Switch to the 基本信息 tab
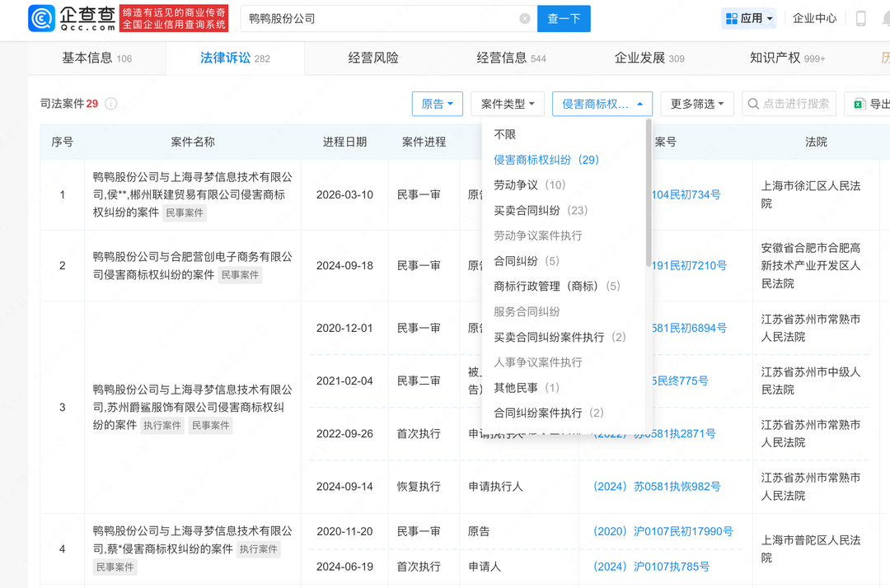Screen dimensions: 890x588 point(96,58)
